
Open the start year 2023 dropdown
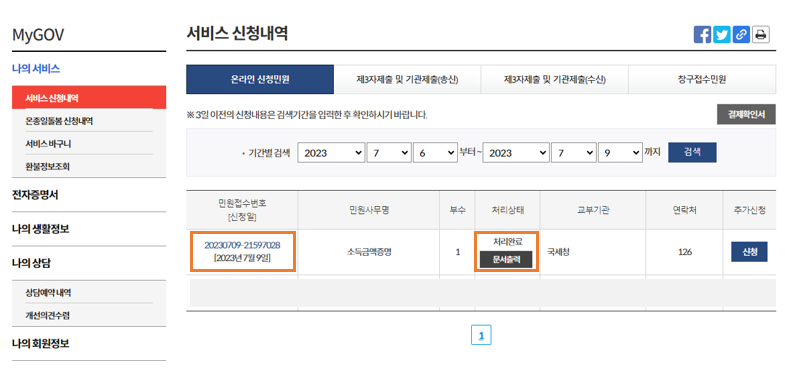pos(331,153)
